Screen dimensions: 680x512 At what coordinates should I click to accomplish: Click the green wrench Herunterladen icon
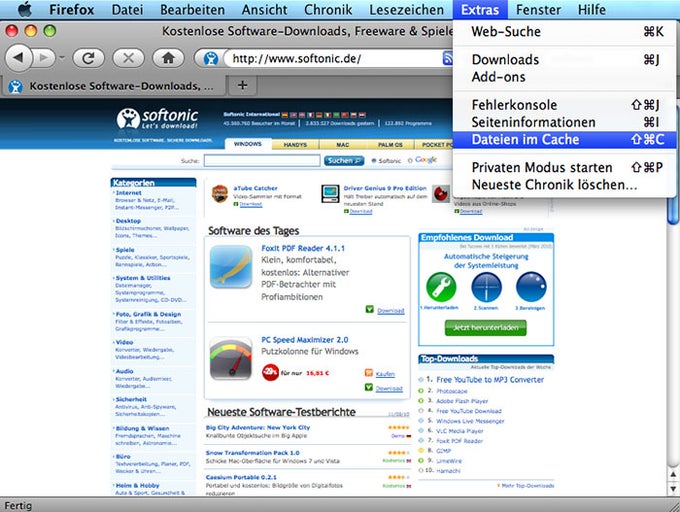441,287
